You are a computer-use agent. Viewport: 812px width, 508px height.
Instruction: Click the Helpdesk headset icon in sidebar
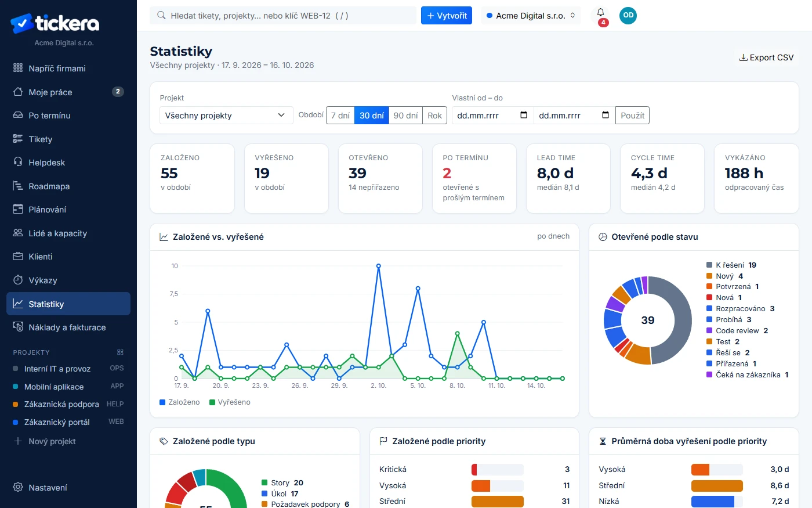[x=18, y=162]
